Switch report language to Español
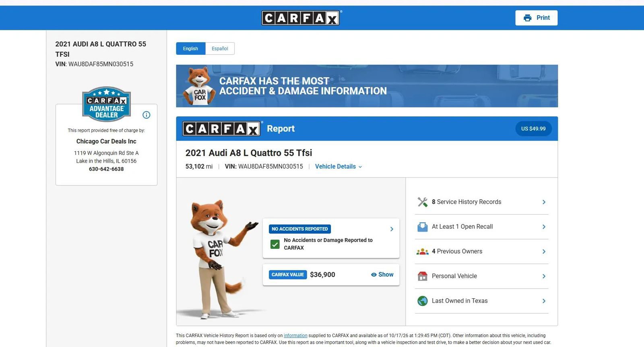Viewport: 644px width, 347px height. point(220,48)
